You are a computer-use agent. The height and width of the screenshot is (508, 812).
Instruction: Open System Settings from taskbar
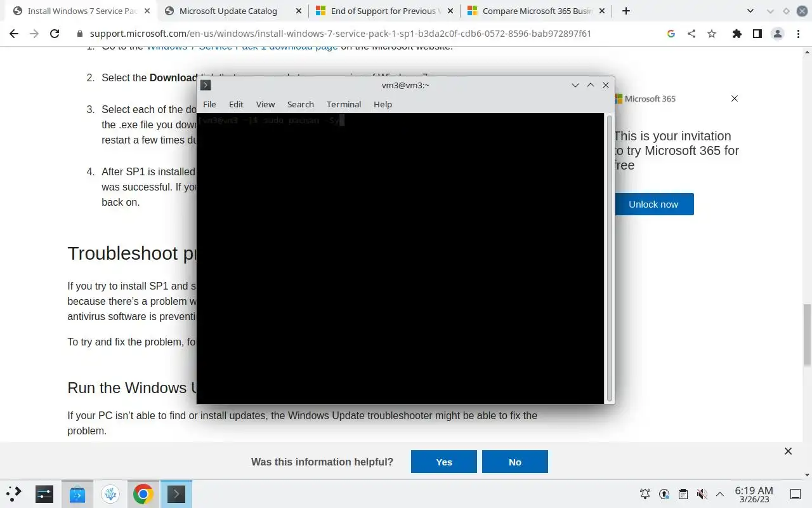(44, 493)
